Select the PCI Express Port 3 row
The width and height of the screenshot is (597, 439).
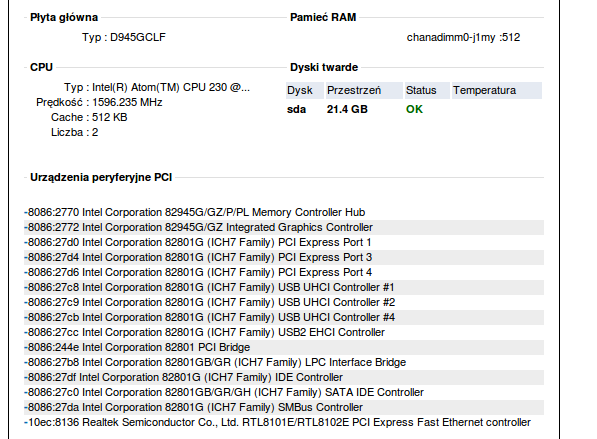[x=284, y=257]
